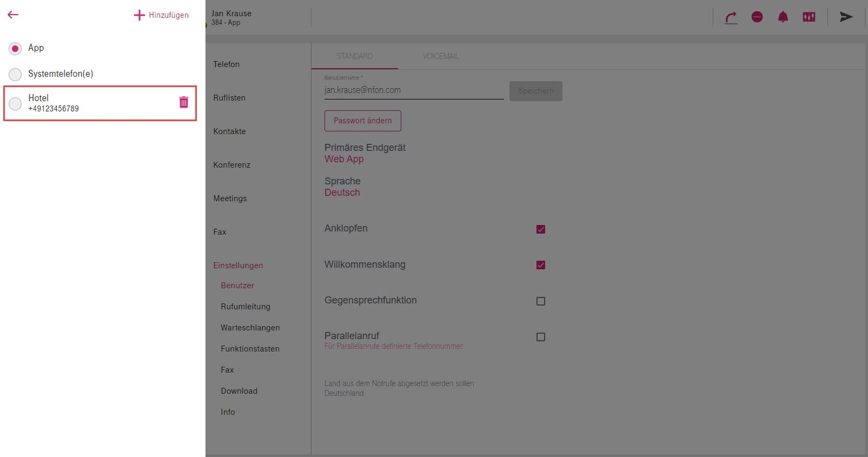Switch to the Voicemail tab
Screen dimensions: 868x457
[x=441, y=56]
